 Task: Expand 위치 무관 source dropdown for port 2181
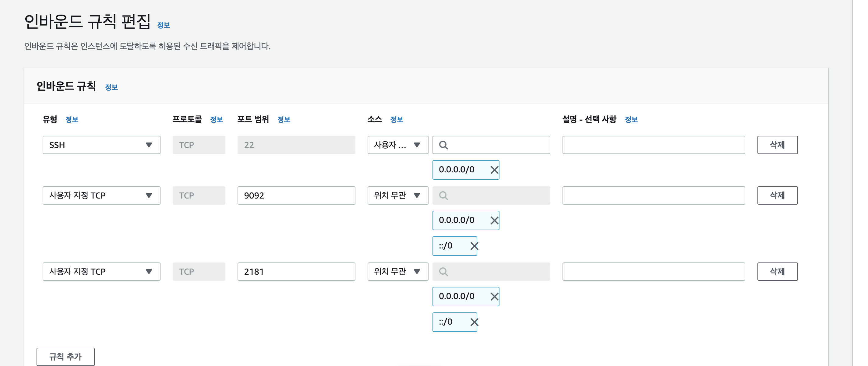pyautogui.click(x=397, y=272)
